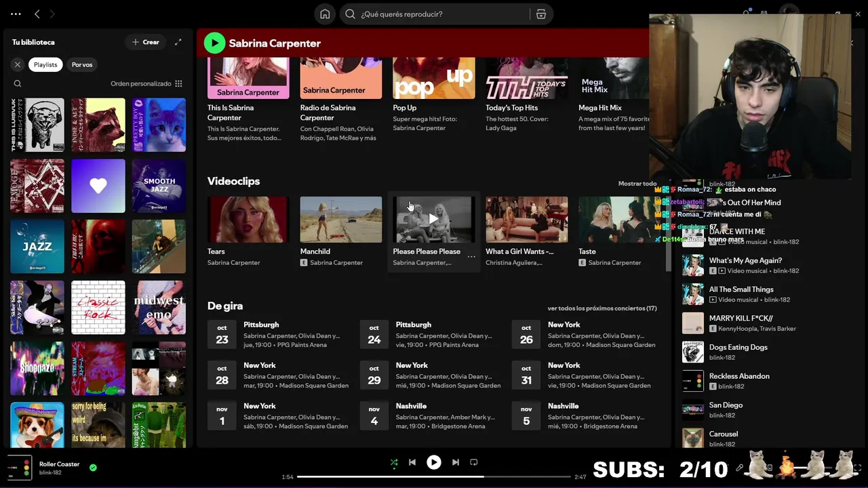The height and width of the screenshot is (488, 868).
Task: Click the main play button in player bar
Action: coord(433,462)
